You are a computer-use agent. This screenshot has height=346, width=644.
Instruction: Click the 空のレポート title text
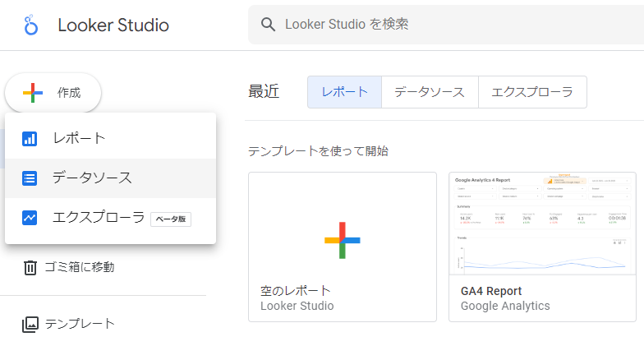click(296, 291)
